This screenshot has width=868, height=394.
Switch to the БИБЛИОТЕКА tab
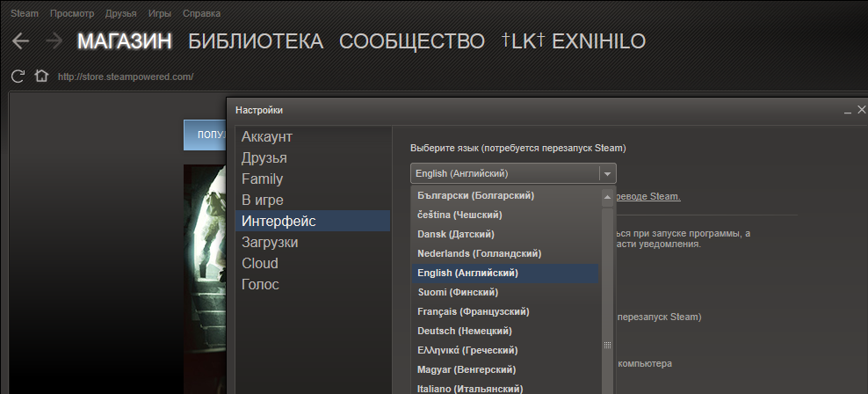255,41
